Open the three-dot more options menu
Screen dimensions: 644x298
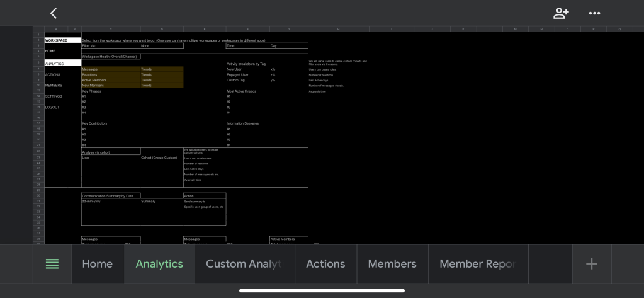594,13
